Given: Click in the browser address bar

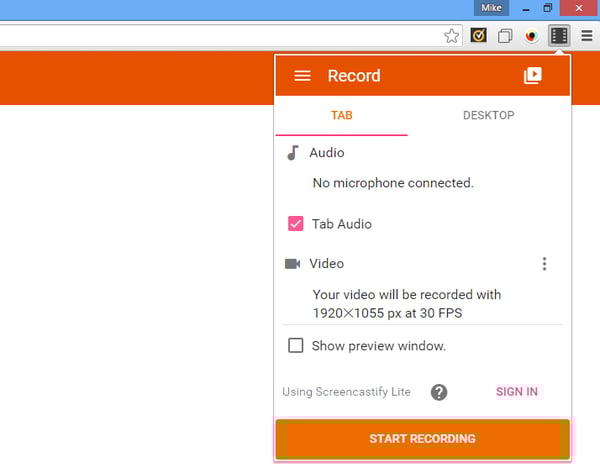Looking at the screenshot, I should (220, 36).
